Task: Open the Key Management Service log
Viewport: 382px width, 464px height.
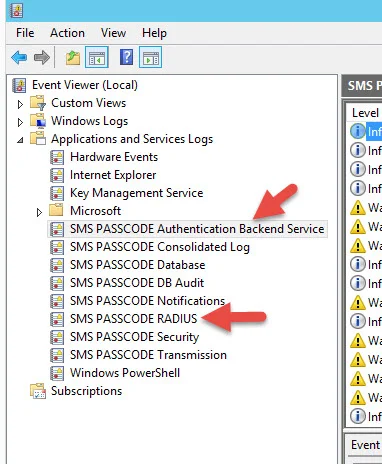Action: [x=137, y=193]
